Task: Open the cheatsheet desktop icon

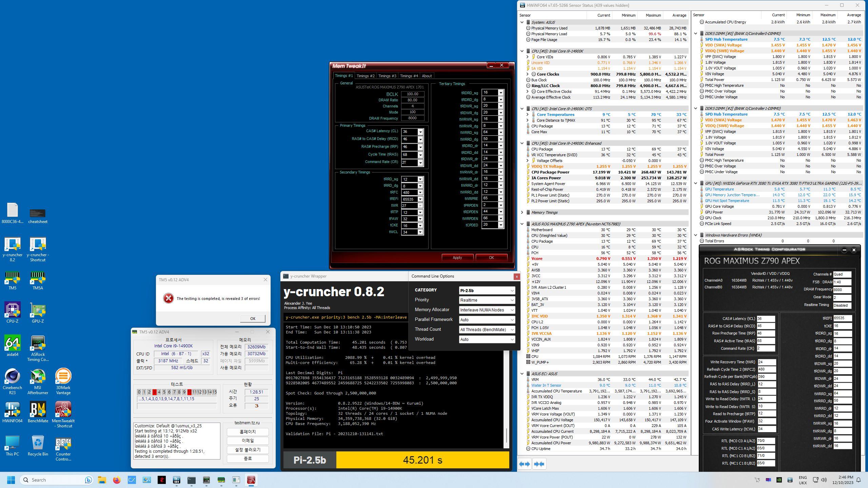Action: 38,216
